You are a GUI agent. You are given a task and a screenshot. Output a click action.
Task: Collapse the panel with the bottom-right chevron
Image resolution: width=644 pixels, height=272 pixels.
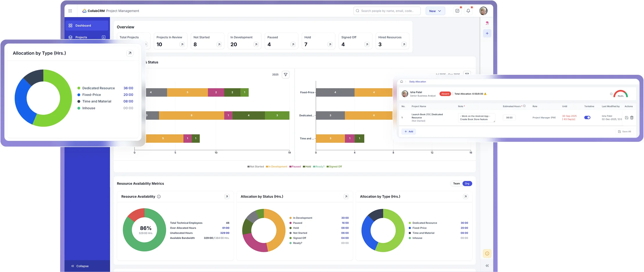tap(487, 265)
